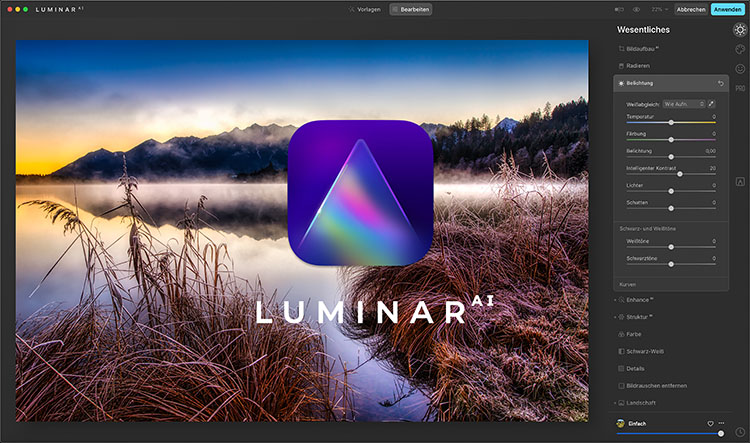The height and width of the screenshot is (443, 750).
Task: Click the Anwenden button
Action: (728, 10)
